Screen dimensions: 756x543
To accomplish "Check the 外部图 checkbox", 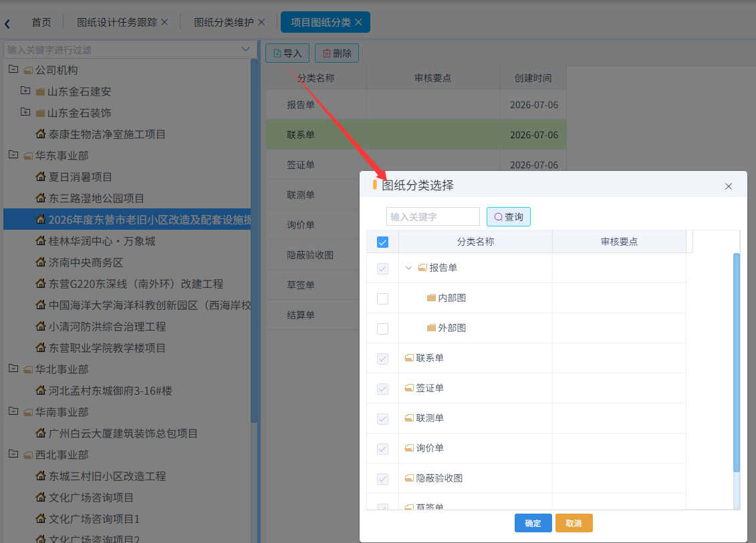I will [382, 329].
